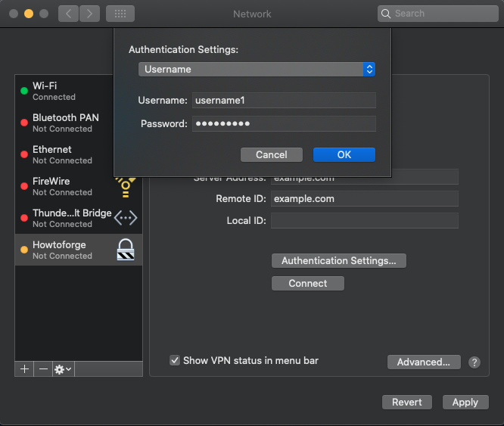504x426 pixels.
Task: Click the search magnifier icon
Action: [x=386, y=14]
